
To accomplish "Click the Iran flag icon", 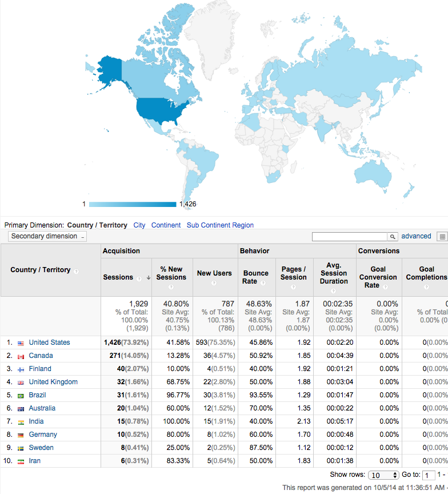I will click(21, 462).
